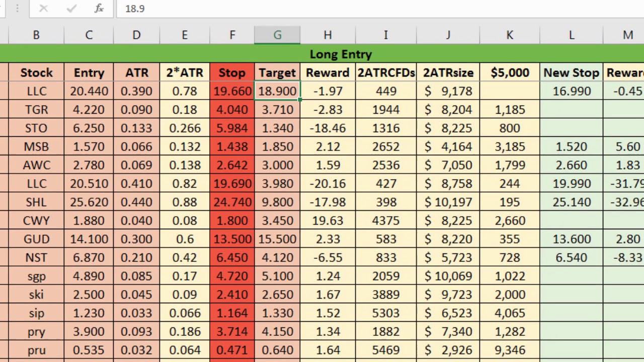This screenshot has height=362, width=644.
Task: Select Stop cell 4.040
Action: pyautogui.click(x=232, y=110)
